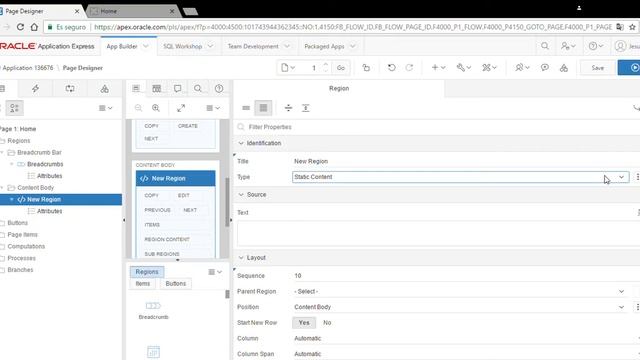
Task: Open Page Search magnifier tab
Action: coord(198,88)
